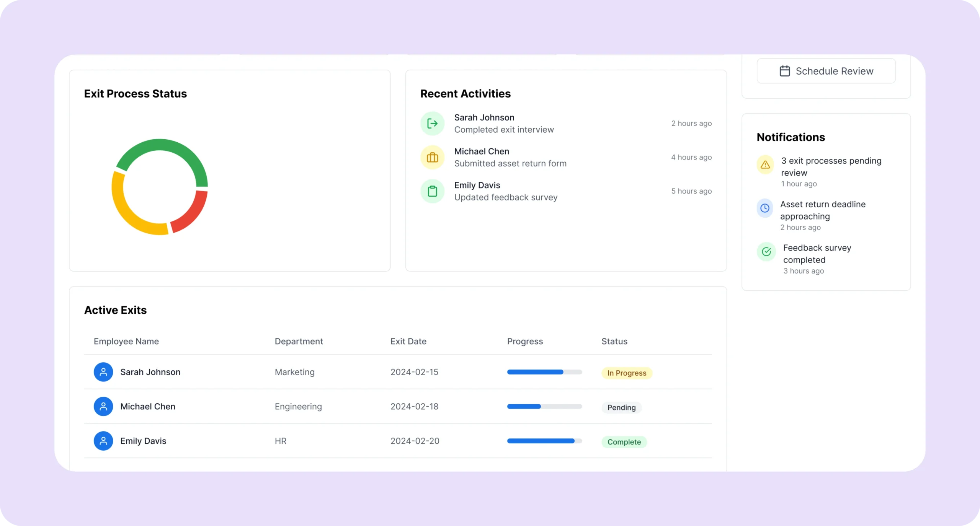Click Emily Davis's avatar in Active Exits

click(x=103, y=441)
